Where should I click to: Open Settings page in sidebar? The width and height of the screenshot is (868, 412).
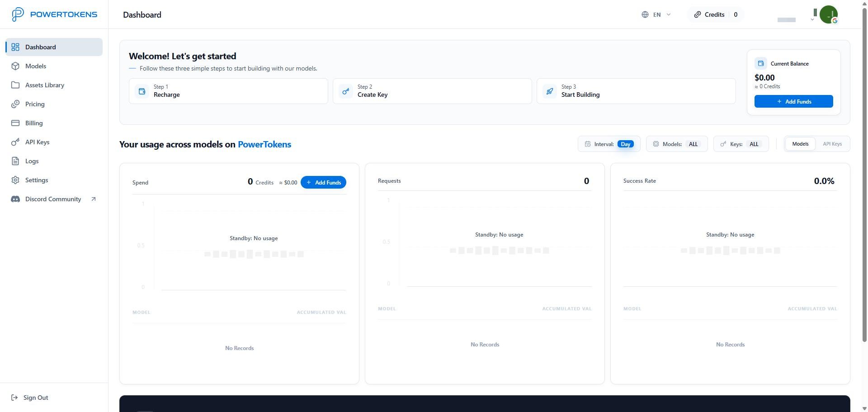[x=54, y=180]
